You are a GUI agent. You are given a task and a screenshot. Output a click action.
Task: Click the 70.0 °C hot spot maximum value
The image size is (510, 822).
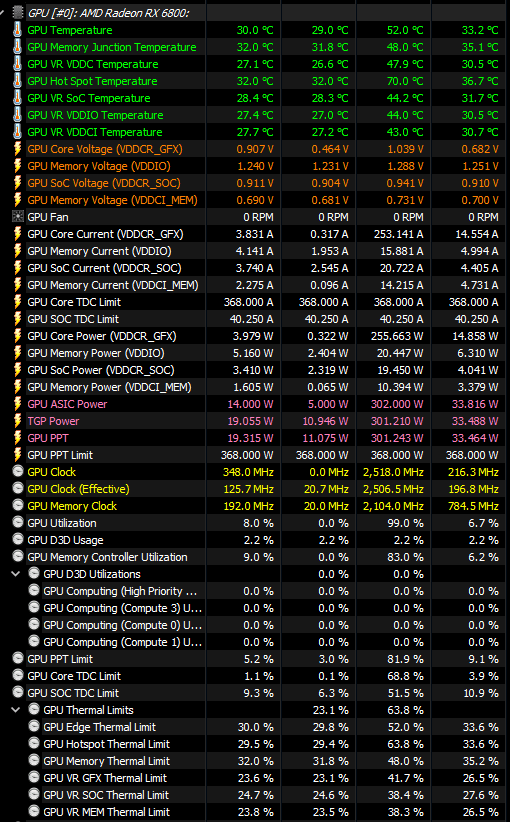(x=405, y=81)
